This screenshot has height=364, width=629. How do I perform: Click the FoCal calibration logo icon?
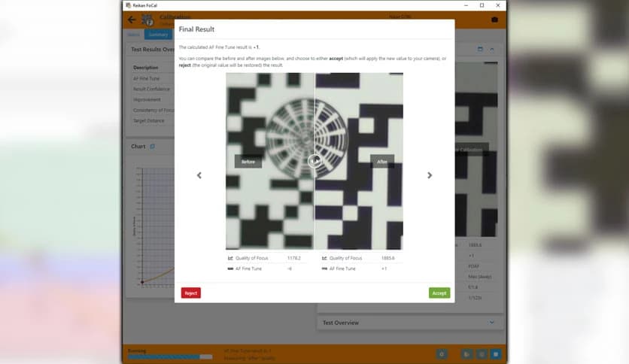pyautogui.click(x=147, y=20)
